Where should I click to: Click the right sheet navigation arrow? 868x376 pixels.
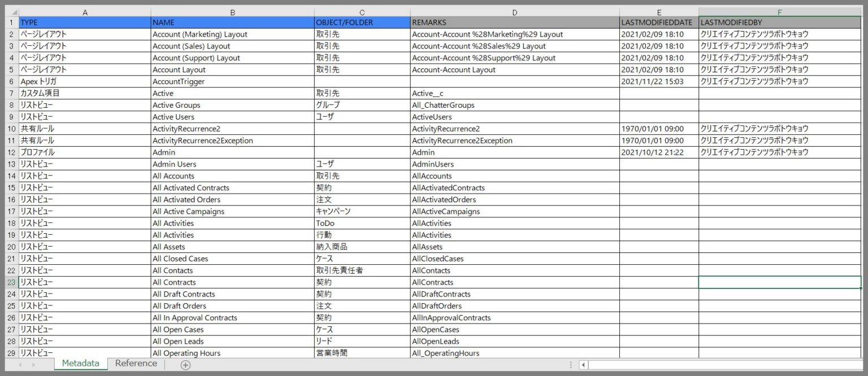tap(35, 364)
